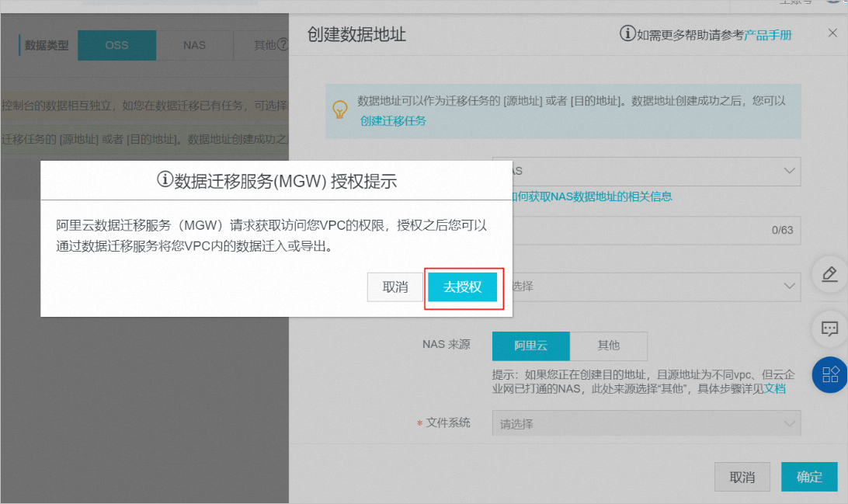This screenshot has width=848, height=504.
Task: Open the 产品手册 product manual link
Action: pyautogui.click(x=768, y=35)
